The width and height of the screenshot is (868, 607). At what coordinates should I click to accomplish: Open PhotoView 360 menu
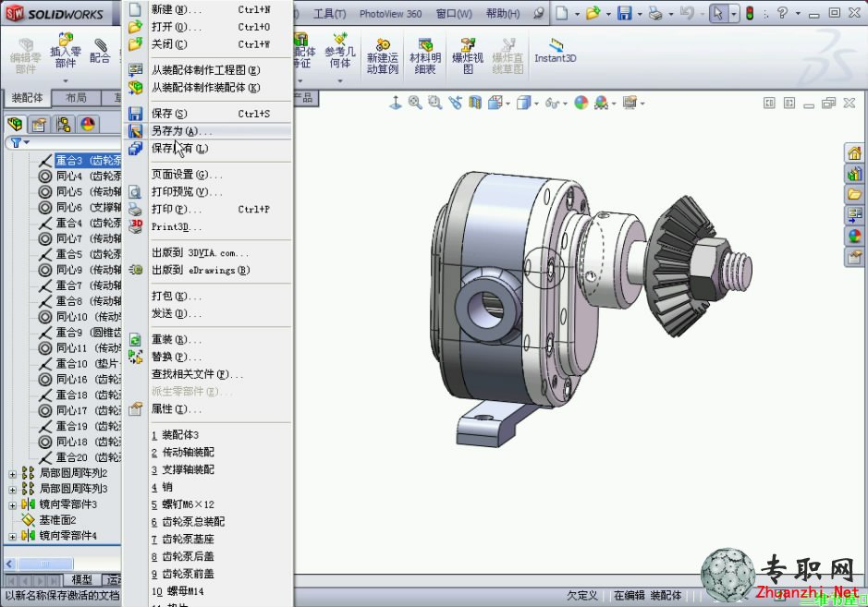[x=390, y=14]
